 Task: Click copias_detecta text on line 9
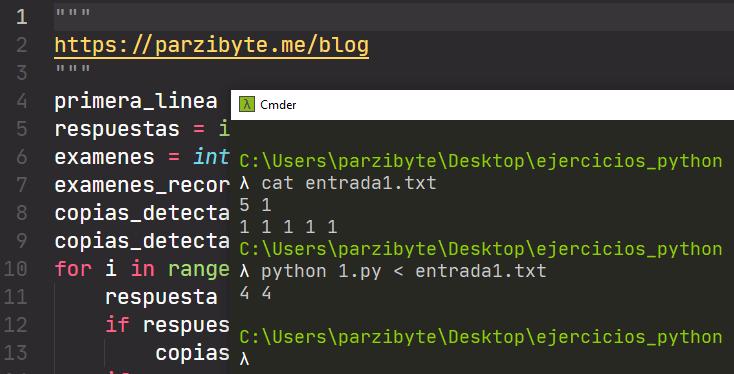pyautogui.click(x=142, y=242)
